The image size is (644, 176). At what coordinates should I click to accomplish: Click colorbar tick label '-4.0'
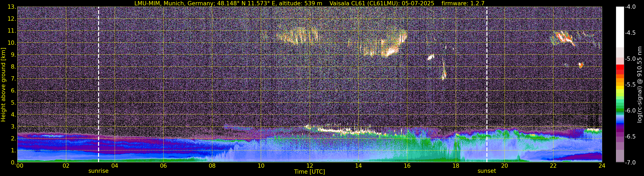pyautogui.click(x=630, y=7)
